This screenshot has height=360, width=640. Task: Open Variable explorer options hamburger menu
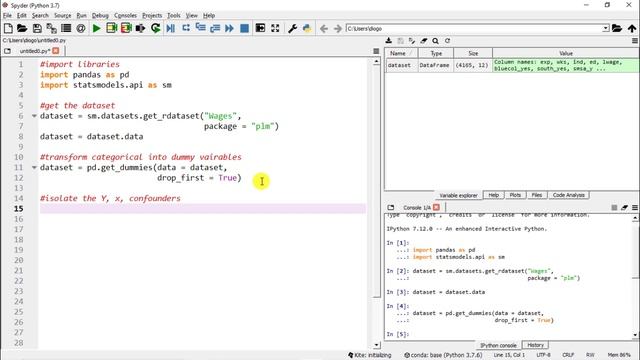(635, 41)
